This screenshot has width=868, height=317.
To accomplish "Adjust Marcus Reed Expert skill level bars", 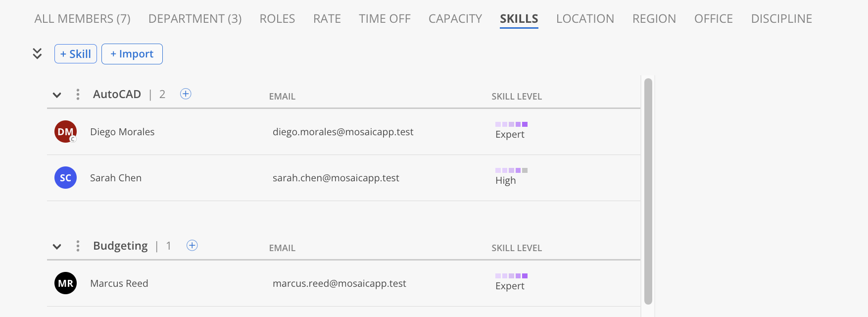I will 511,276.
